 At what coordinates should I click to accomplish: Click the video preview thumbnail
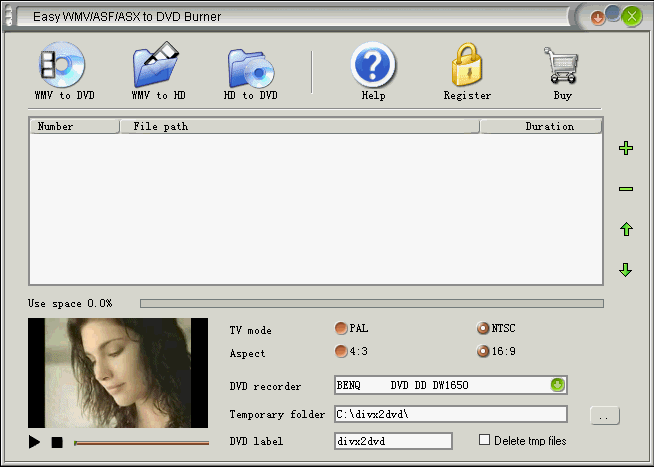coord(118,373)
